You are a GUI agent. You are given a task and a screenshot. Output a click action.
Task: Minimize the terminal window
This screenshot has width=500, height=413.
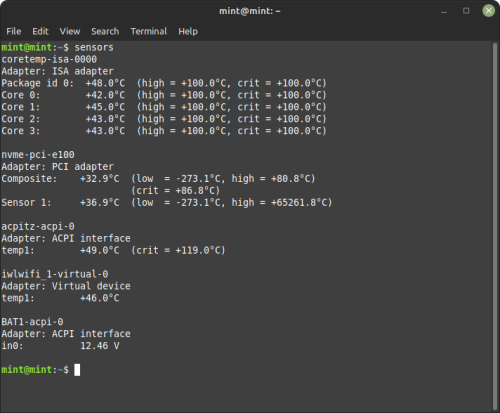pyautogui.click(x=444, y=11)
